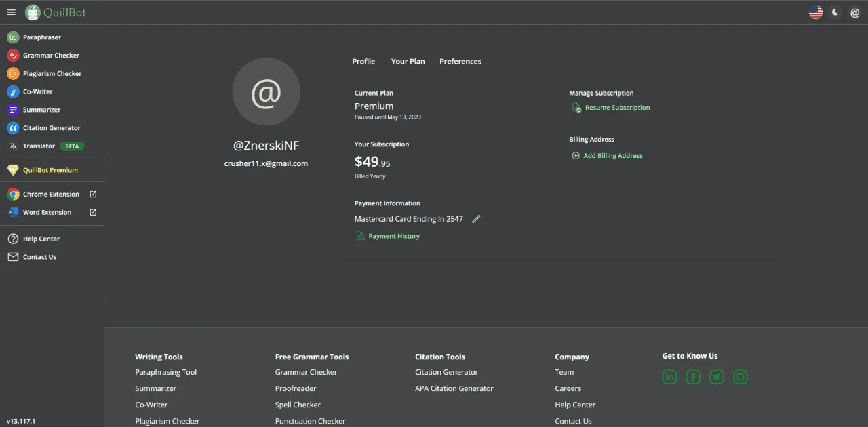Click username @ZnerskiNF text
This screenshot has width=868, height=427.
click(x=266, y=146)
